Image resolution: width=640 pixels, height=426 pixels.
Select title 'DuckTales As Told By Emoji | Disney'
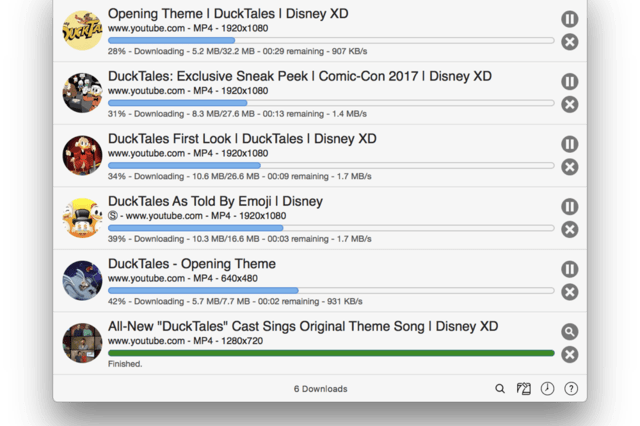coord(215,201)
